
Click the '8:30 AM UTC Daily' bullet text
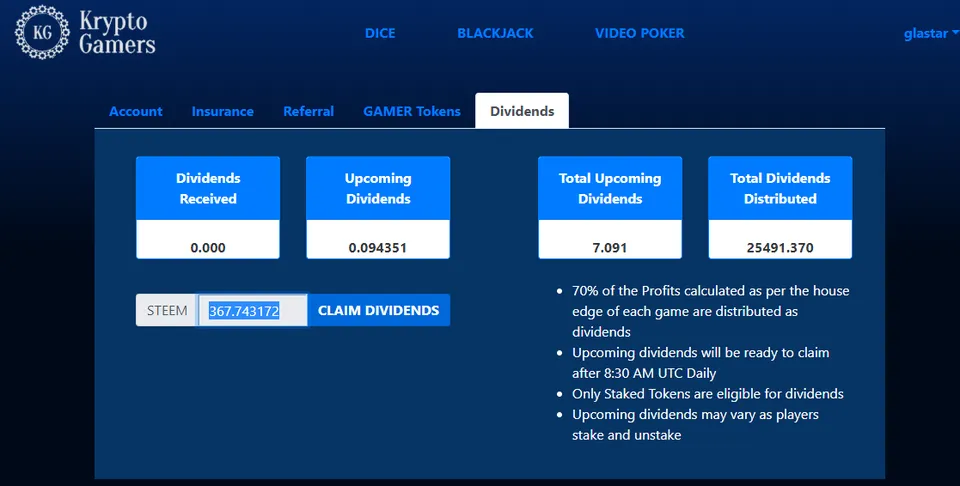700,363
